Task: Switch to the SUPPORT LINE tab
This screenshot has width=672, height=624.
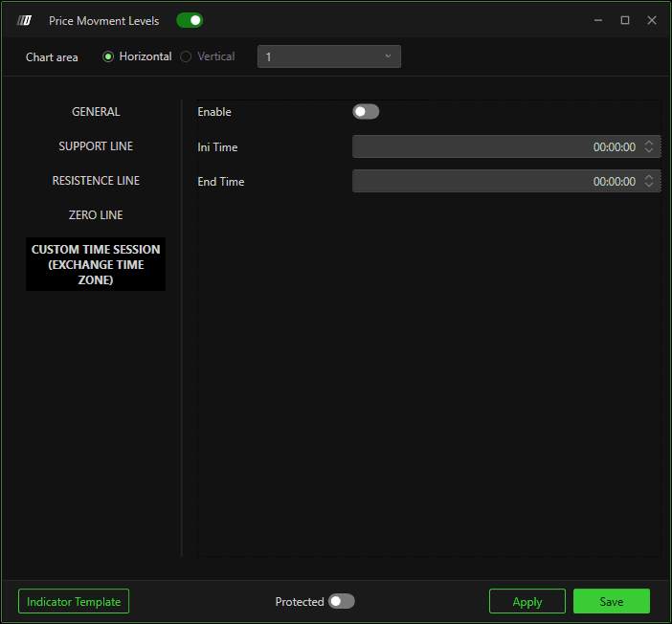Action: pos(96,146)
